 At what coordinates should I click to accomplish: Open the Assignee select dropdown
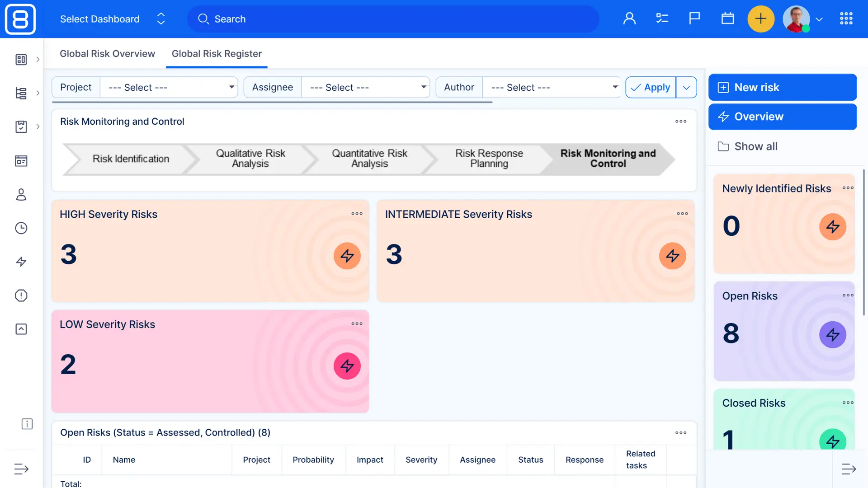coord(365,87)
